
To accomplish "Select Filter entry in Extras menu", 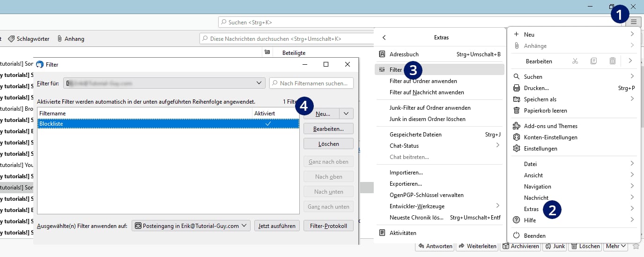I will pos(439,69).
